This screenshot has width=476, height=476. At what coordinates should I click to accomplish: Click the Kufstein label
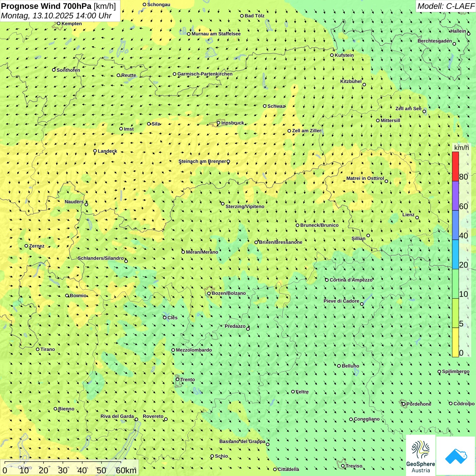[344, 55]
